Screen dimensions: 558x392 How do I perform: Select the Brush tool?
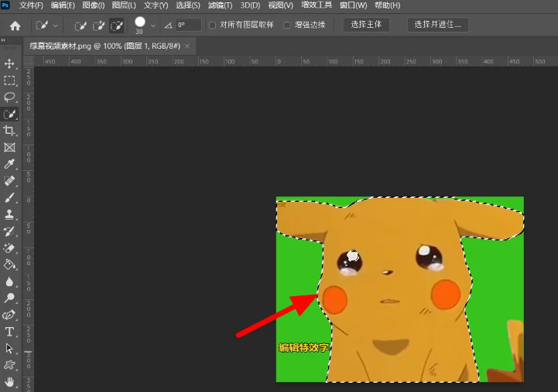pyautogui.click(x=10, y=198)
